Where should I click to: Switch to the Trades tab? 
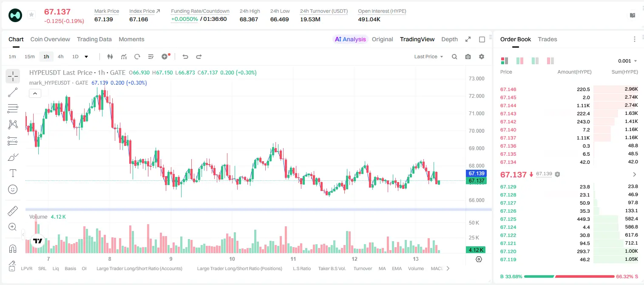tap(547, 39)
